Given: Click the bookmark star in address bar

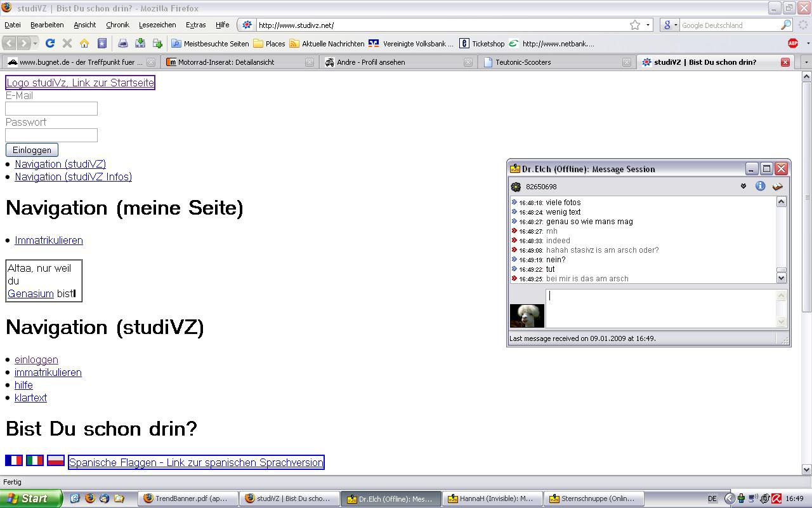Looking at the screenshot, I should pos(635,25).
